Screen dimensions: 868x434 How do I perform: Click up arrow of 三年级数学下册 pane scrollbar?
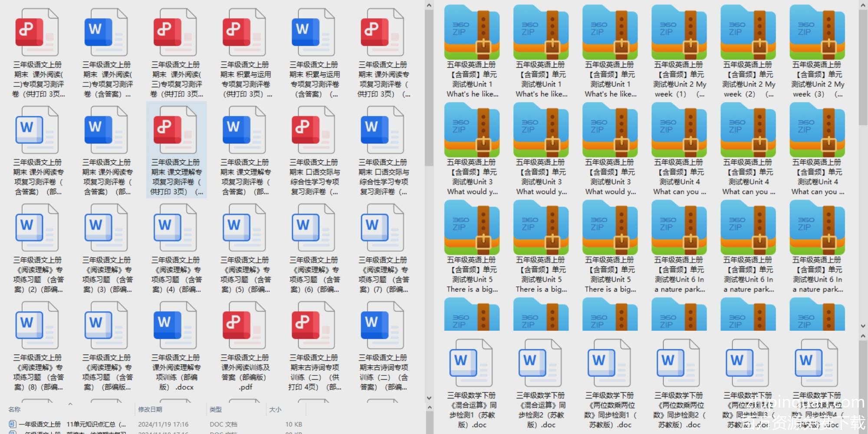tap(863, 336)
